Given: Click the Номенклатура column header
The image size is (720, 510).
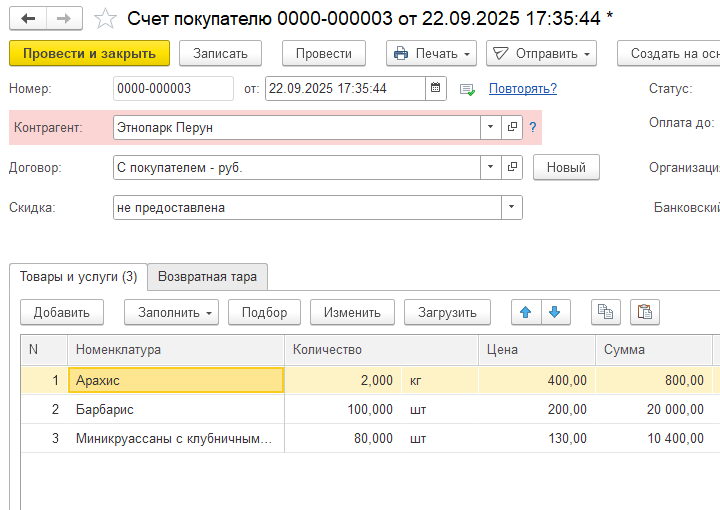Looking at the screenshot, I should (176, 350).
